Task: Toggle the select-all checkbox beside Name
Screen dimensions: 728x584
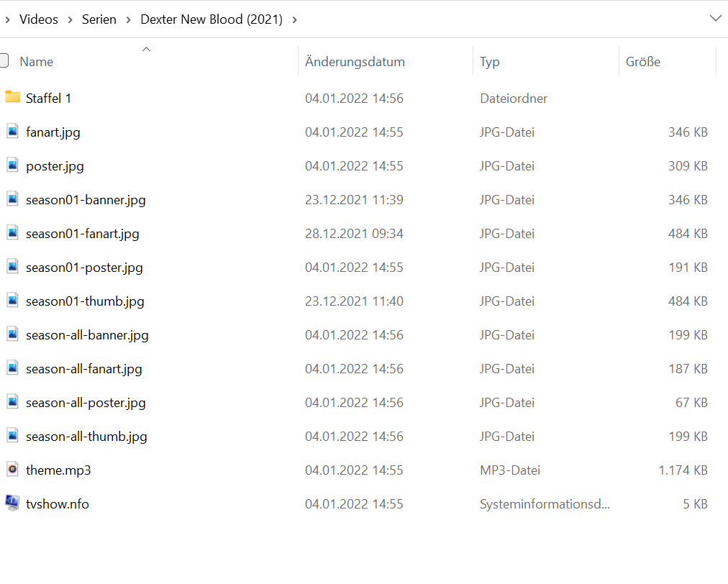Action: (x=4, y=61)
